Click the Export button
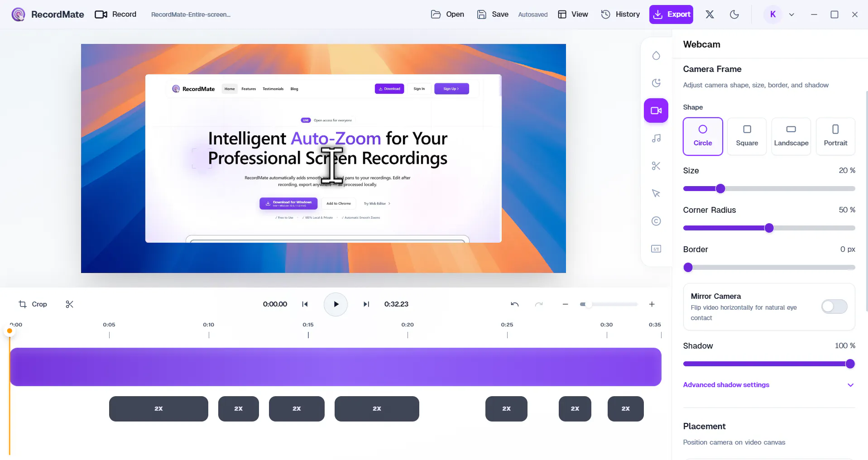The height and width of the screenshot is (460, 868). tap(671, 14)
